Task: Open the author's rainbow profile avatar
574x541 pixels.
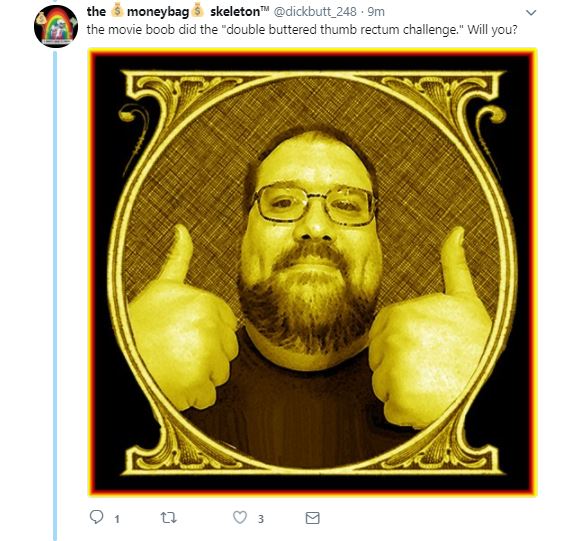Action: pos(56,26)
